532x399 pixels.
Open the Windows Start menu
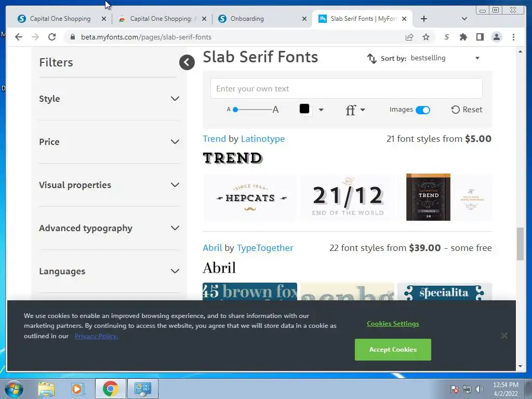pos(14,389)
